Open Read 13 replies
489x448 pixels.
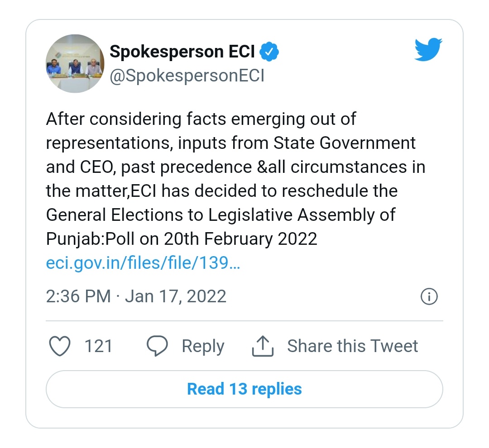(244, 389)
